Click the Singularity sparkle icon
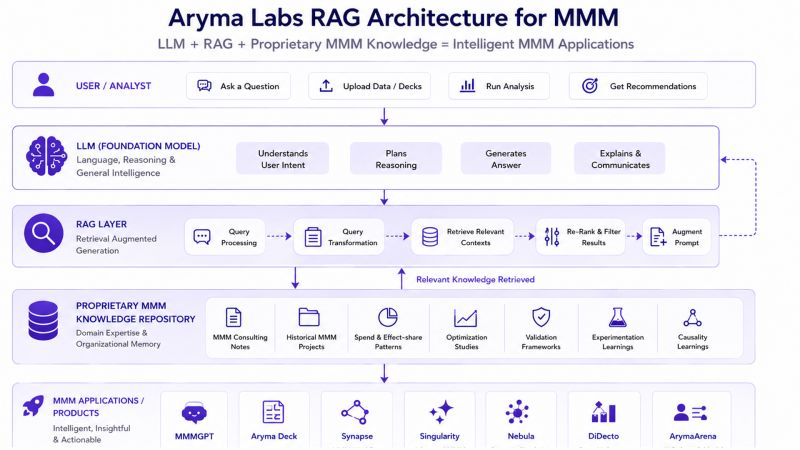The height and width of the screenshot is (450, 800). pos(441,411)
